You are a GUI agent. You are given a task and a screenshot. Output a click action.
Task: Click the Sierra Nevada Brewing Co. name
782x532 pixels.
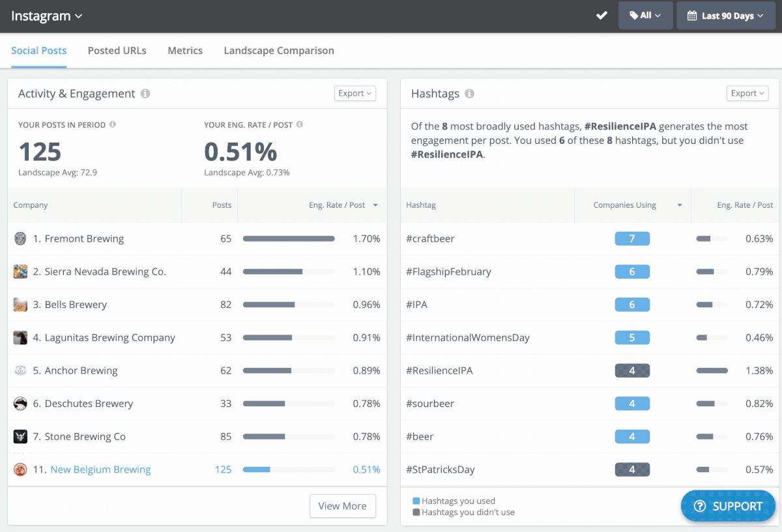[106, 272]
